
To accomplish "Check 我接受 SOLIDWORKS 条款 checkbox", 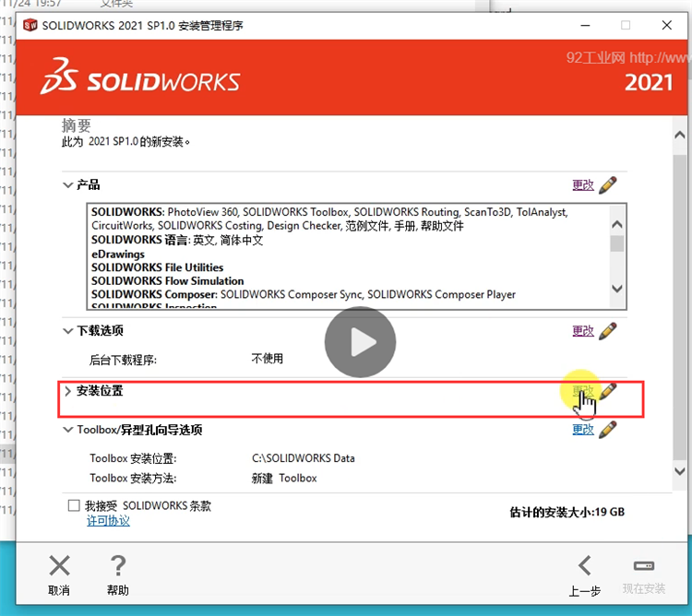I will [74, 505].
